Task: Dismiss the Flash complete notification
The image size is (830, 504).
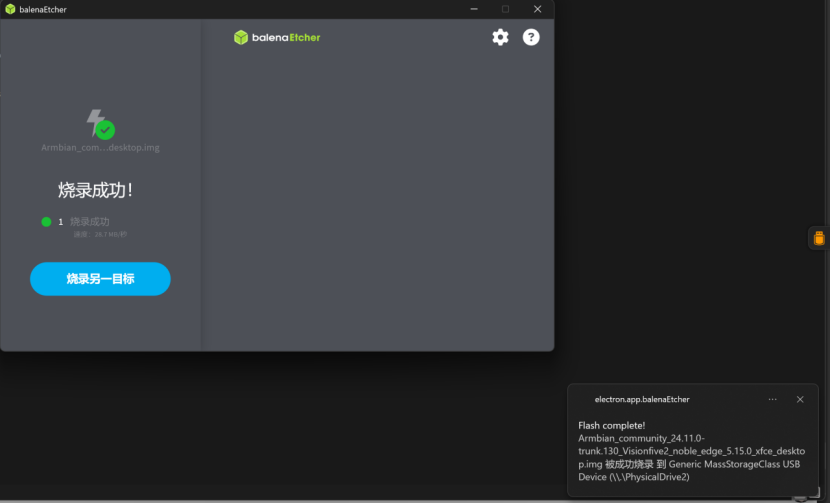Action: click(x=800, y=399)
